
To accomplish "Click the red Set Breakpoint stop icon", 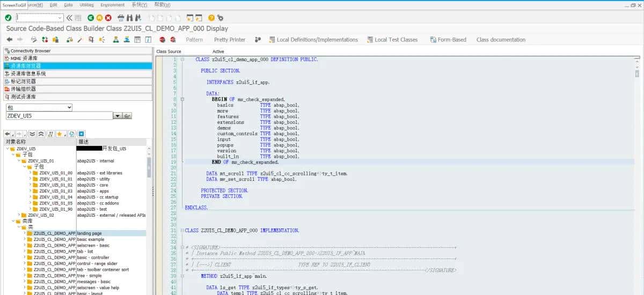I will coord(162,39).
